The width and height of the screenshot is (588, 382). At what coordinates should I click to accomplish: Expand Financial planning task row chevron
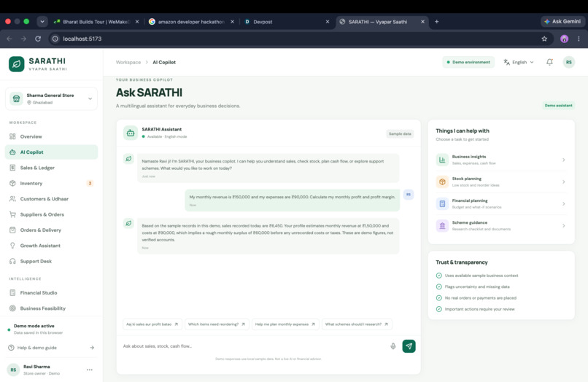click(x=564, y=204)
